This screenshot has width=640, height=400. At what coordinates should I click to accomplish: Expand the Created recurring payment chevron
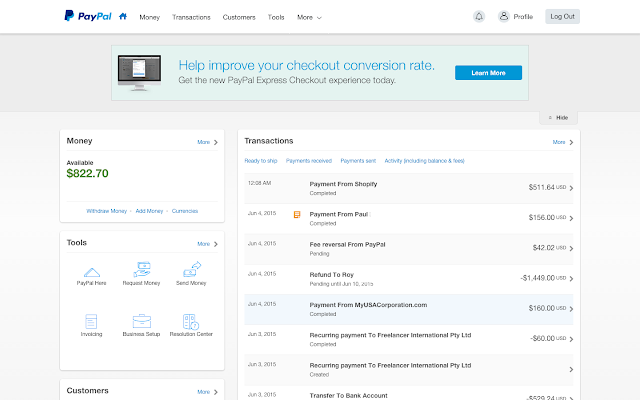[x=570, y=369]
